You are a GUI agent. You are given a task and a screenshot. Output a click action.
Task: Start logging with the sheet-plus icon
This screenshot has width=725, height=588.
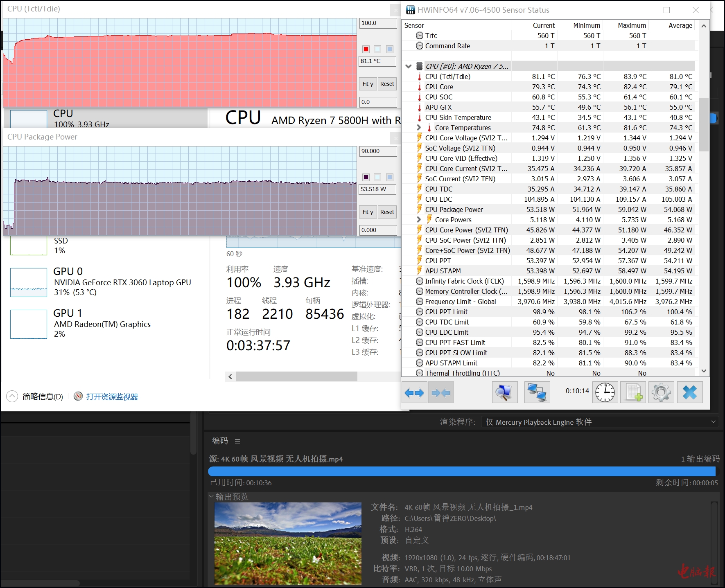[633, 393]
